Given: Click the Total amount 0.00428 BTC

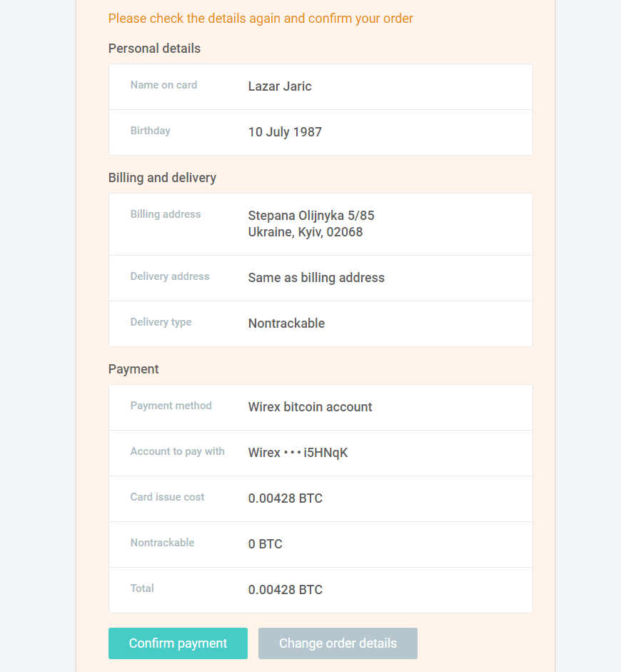Looking at the screenshot, I should 286,590.
